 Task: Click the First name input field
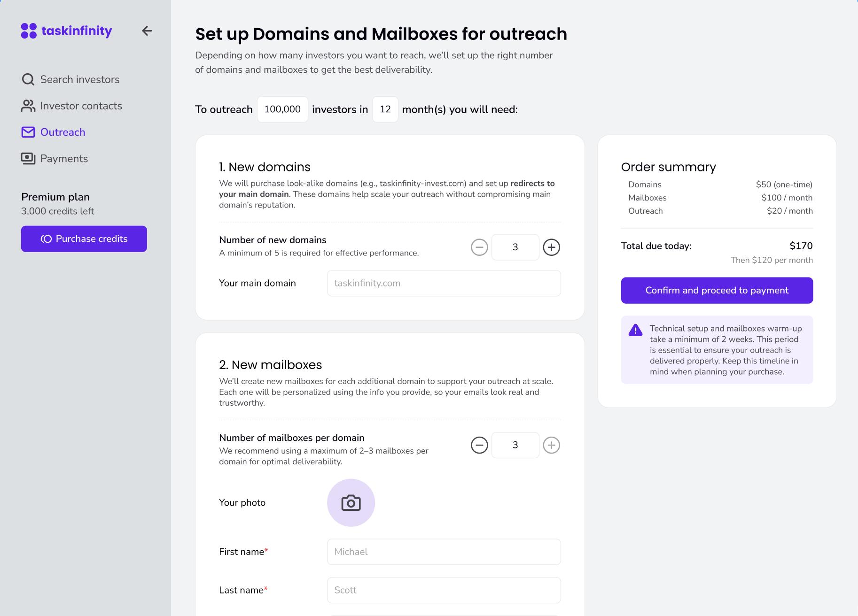444,552
